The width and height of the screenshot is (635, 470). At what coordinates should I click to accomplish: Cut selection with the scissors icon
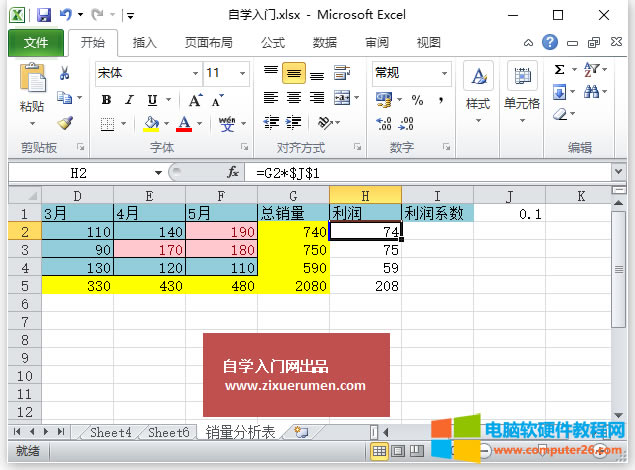click(x=64, y=73)
